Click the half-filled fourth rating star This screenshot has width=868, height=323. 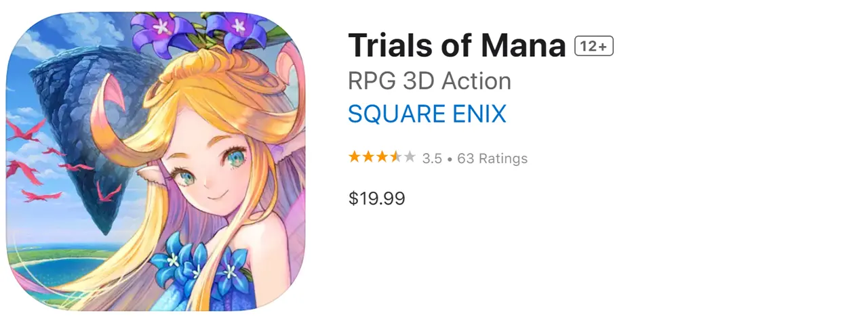coord(395,158)
